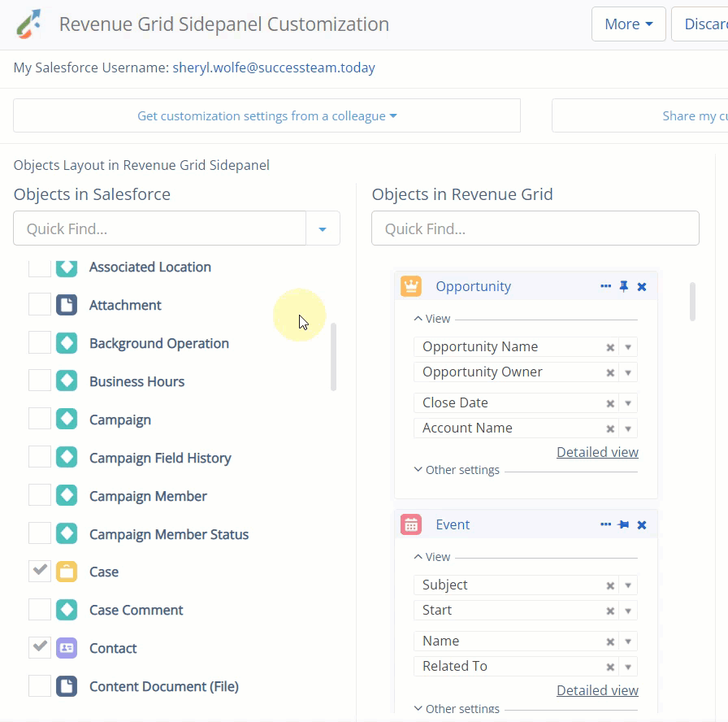Click the Content Document file icon
Image resolution: width=728 pixels, height=722 pixels.
(67, 686)
